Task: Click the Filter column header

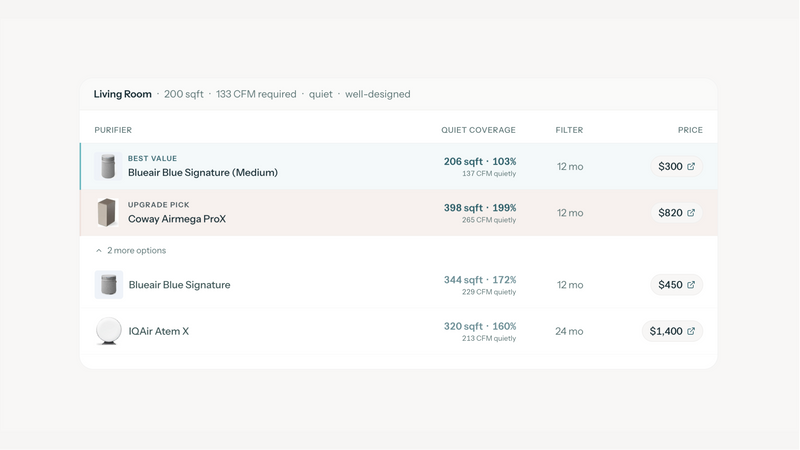Action: coord(569,130)
